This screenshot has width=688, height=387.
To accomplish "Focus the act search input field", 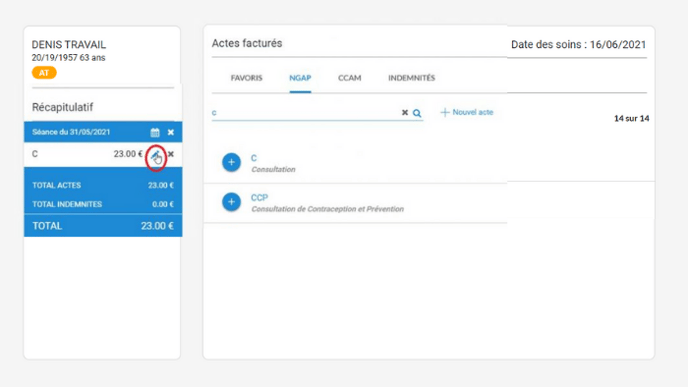I will point(306,113).
